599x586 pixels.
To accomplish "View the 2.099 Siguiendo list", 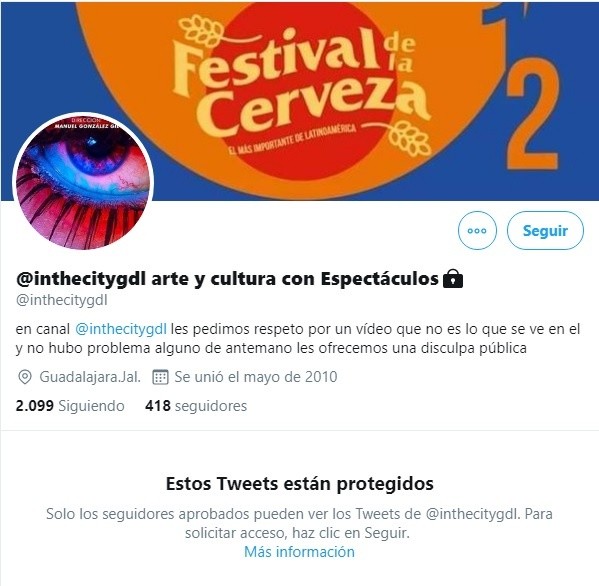I will [x=70, y=406].
